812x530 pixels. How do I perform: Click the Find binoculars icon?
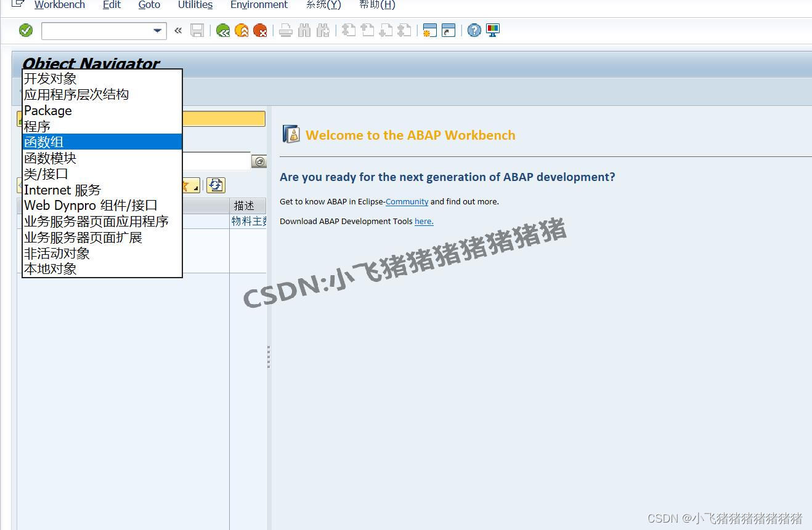coord(304,30)
